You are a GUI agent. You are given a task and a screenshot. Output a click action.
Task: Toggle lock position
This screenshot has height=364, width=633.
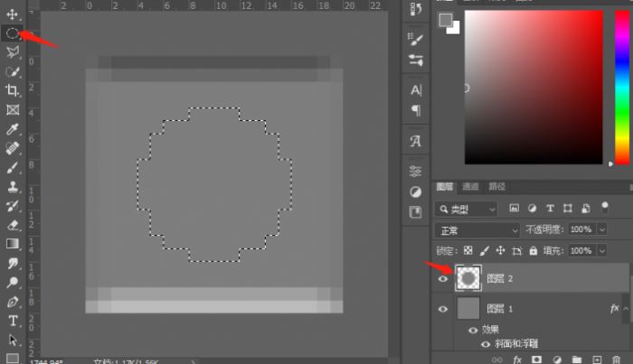[501, 251]
